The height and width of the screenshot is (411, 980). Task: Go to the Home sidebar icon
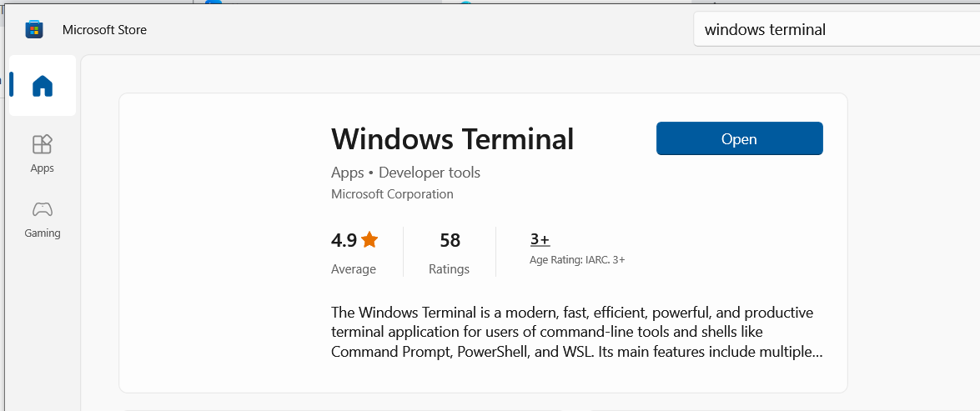coord(43,86)
